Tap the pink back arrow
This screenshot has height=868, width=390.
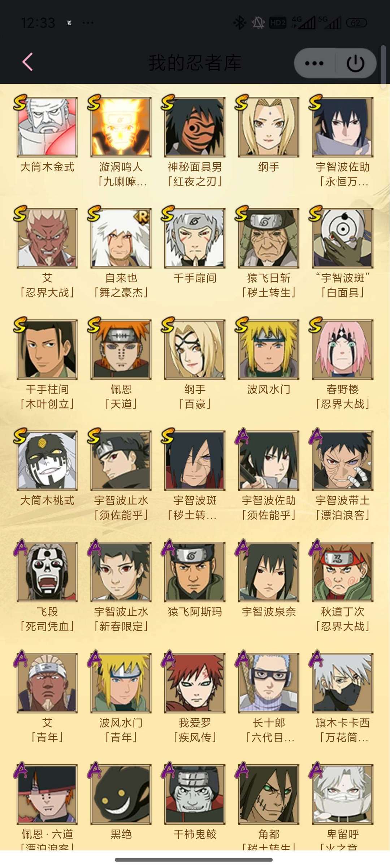point(28,62)
